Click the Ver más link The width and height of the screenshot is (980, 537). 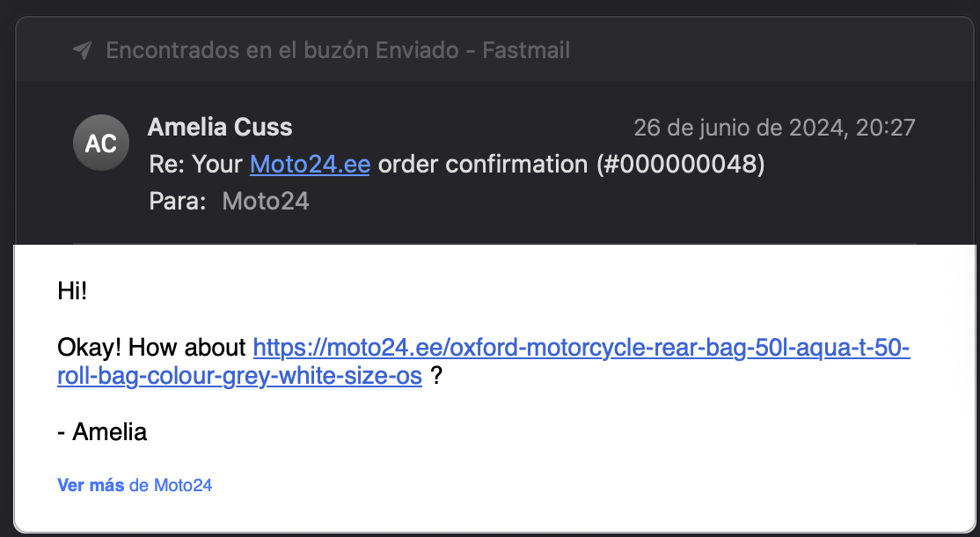click(91, 485)
